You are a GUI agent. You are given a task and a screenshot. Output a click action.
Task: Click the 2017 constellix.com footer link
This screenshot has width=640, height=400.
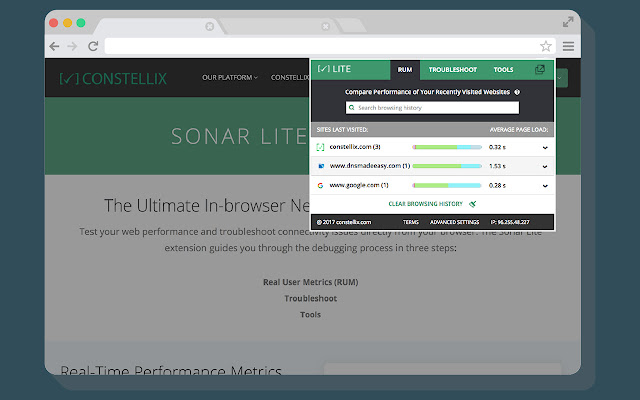344,222
